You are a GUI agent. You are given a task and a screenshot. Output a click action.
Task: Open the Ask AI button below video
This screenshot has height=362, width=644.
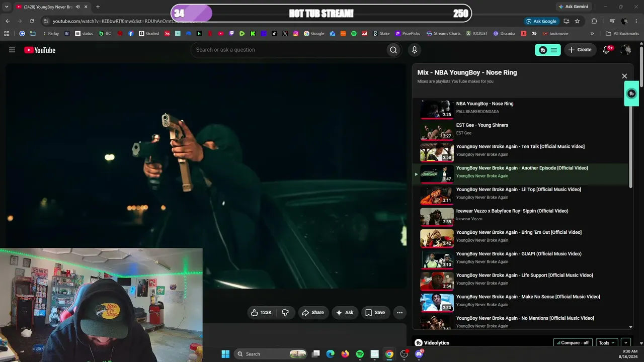pyautogui.click(x=345, y=313)
